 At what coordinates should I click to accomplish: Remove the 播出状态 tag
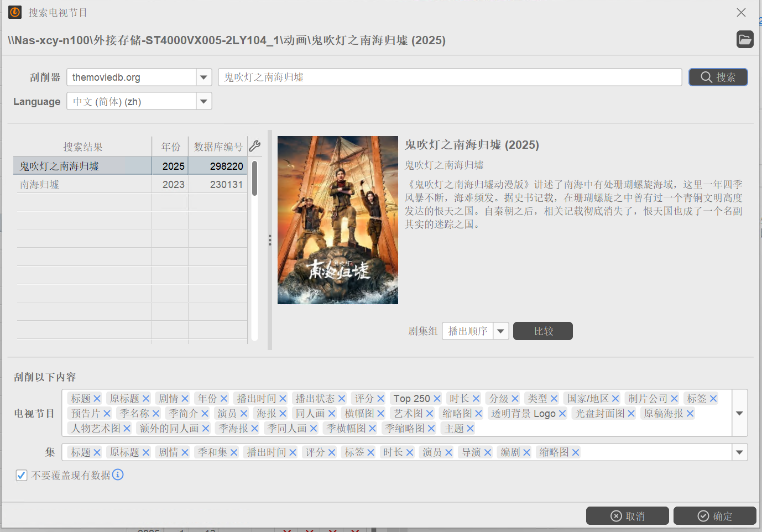(342, 398)
